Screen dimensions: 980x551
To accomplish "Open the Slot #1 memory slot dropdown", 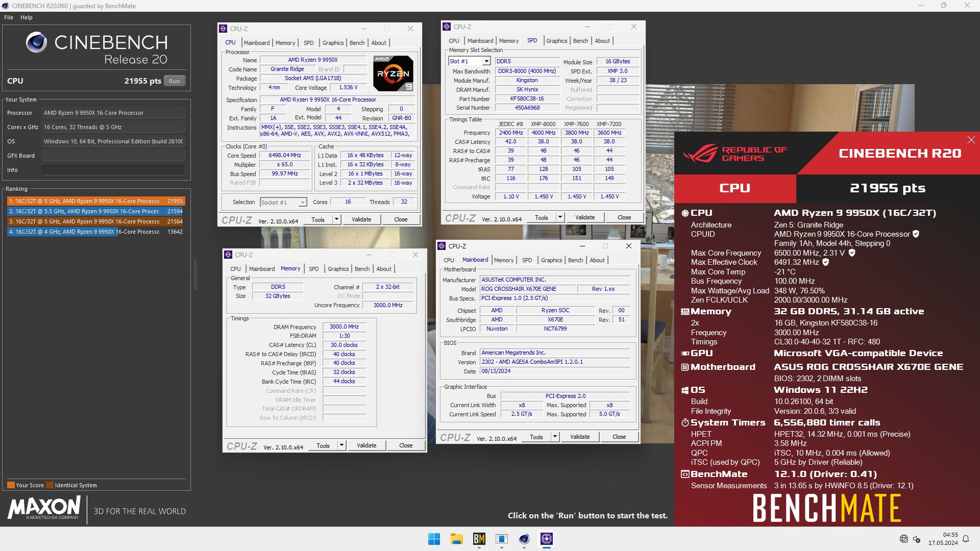I will pyautogui.click(x=486, y=61).
